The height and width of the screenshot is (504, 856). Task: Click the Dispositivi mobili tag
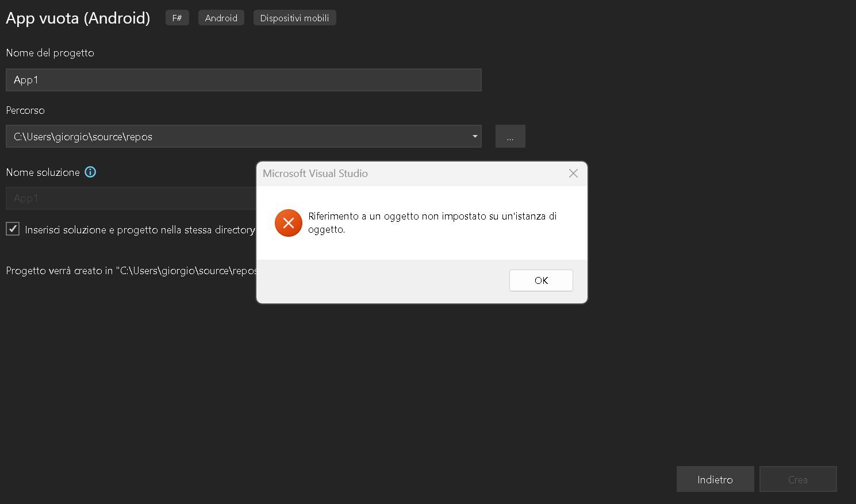click(x=295, y=18)
